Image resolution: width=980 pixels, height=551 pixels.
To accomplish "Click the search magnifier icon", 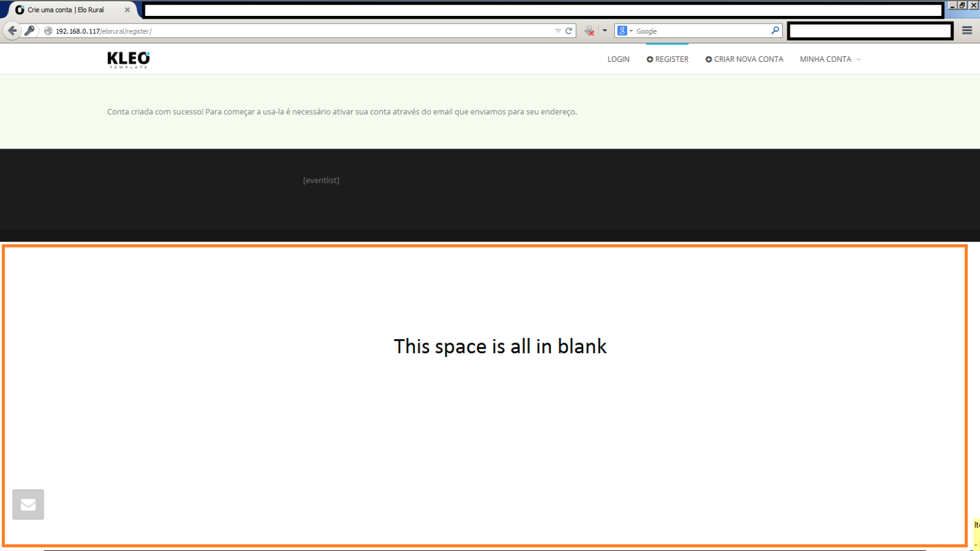I will [x=775, y=31].
